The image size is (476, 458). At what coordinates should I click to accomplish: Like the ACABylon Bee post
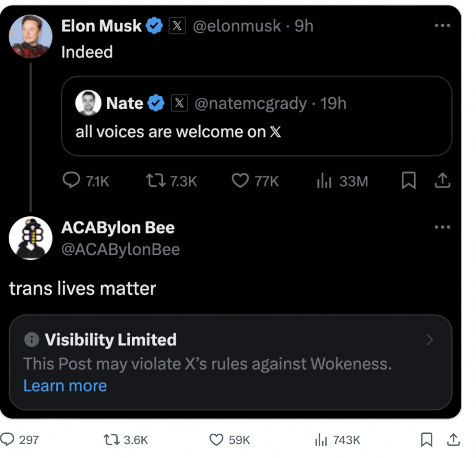217,439
